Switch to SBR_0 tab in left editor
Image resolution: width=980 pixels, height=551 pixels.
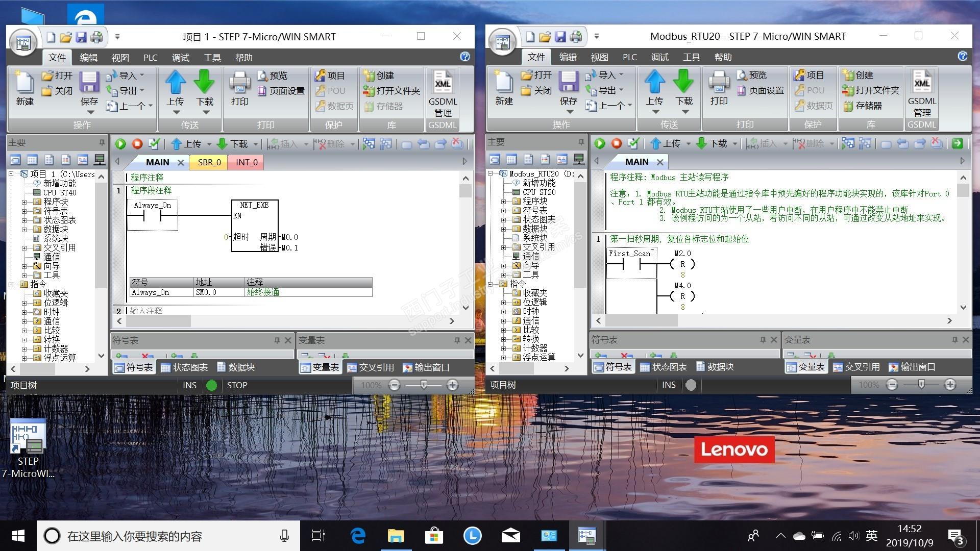pos(209,162)
